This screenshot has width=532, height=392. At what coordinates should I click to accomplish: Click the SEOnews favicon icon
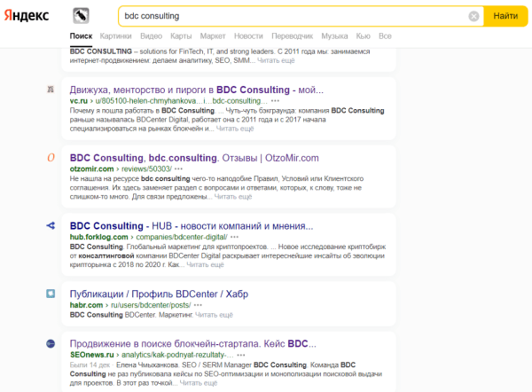52,342
